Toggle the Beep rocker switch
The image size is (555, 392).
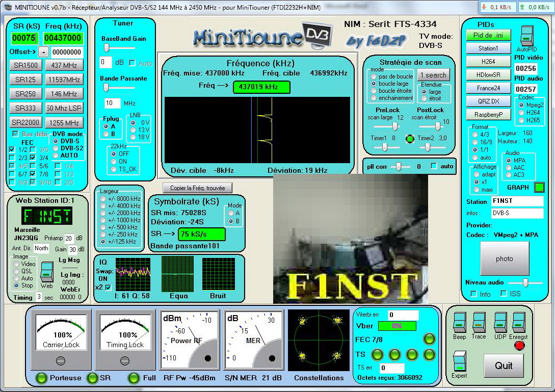(459, 323)
